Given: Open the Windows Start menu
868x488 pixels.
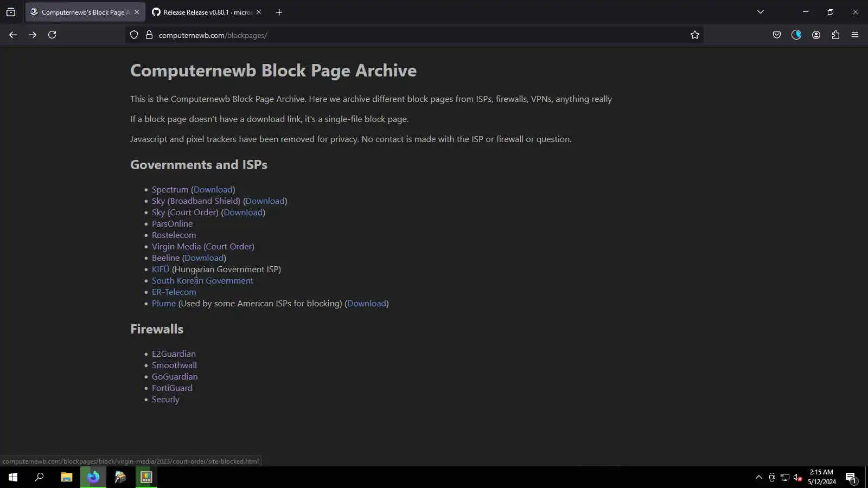Looking at the screenshot, I should (13, 477).
